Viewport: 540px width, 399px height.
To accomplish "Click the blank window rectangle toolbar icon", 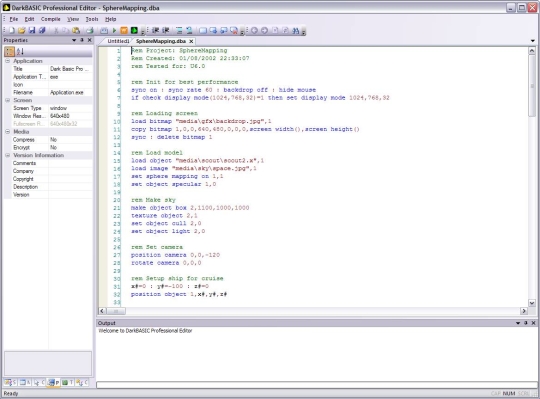I will [203, 31].
